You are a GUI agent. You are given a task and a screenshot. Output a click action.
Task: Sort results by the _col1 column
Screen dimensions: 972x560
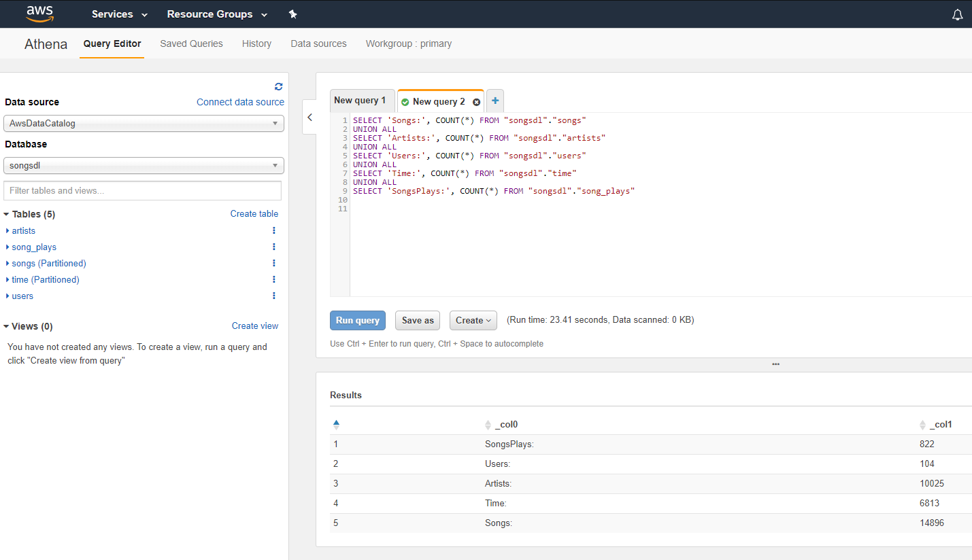tap(936, 425)
